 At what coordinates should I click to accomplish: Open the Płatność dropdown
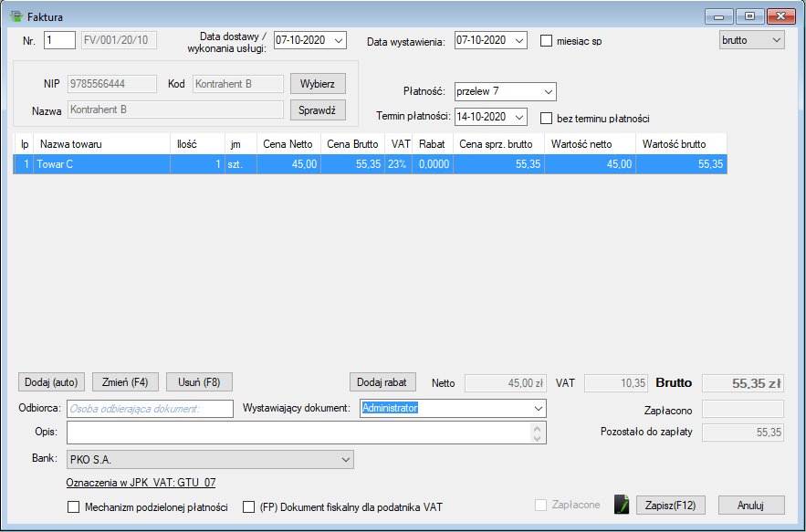548,92
